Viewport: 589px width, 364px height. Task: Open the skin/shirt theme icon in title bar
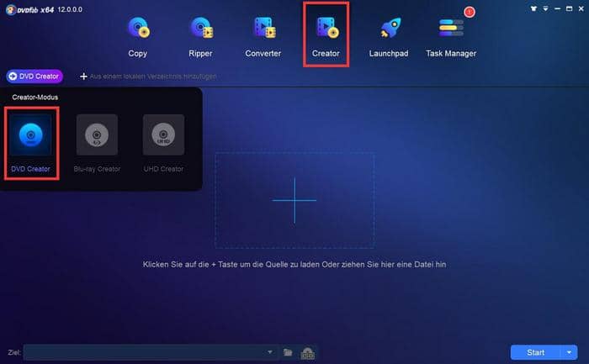(533, 8)
